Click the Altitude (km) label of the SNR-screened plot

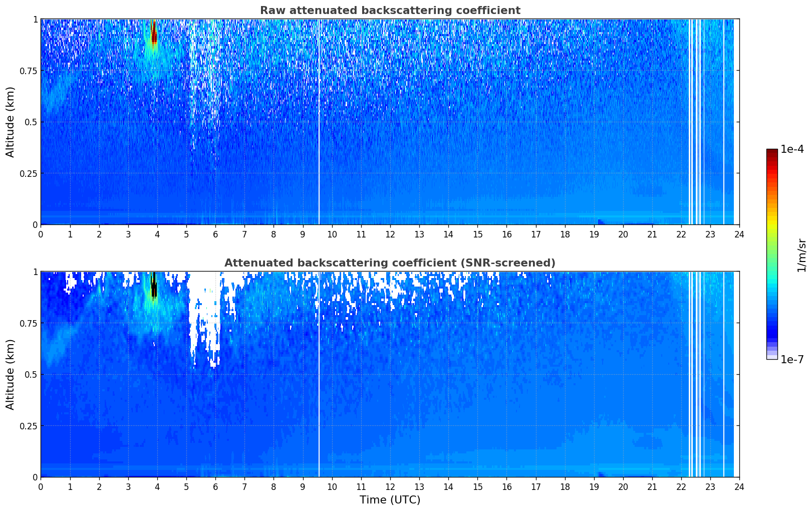click(11, 374)
